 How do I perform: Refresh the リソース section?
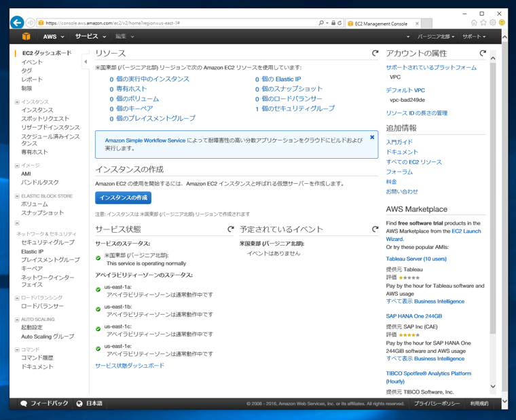click(375, 54)
